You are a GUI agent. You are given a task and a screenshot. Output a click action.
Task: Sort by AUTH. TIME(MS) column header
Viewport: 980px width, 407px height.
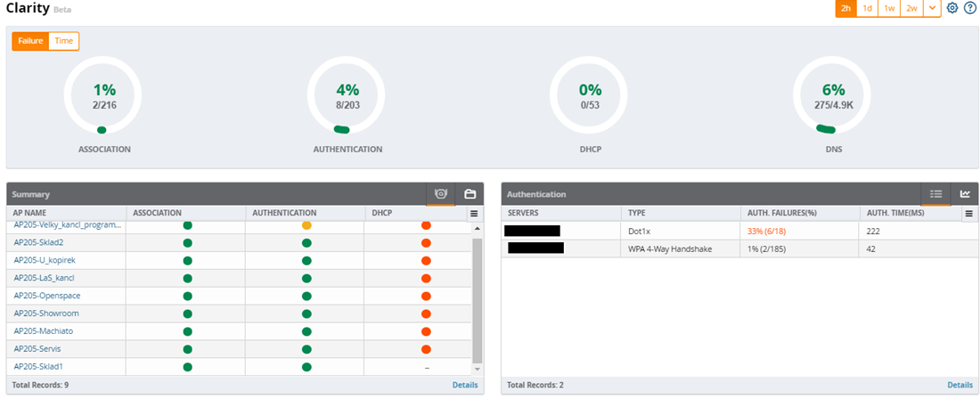point(895,213)
